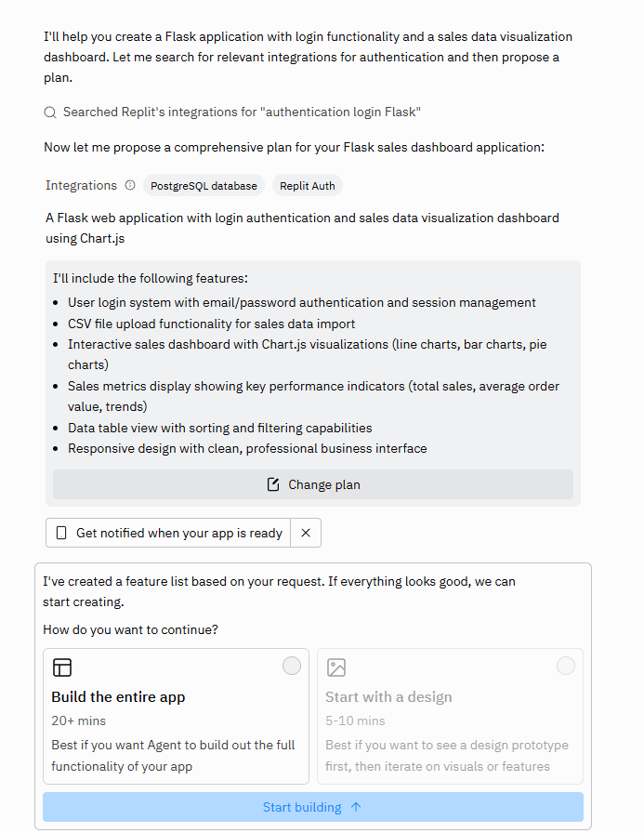Select the Build the entire app card

pos(176,716)
